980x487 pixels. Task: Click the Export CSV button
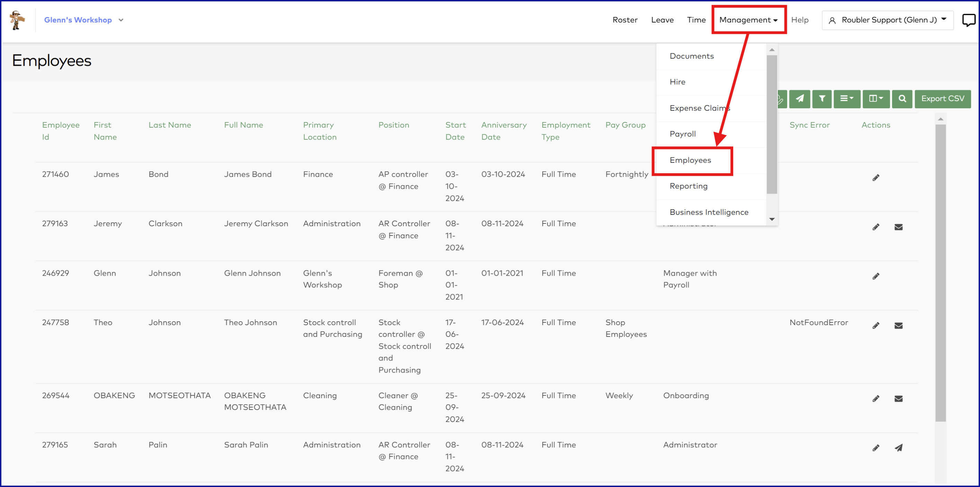[942, 99]
